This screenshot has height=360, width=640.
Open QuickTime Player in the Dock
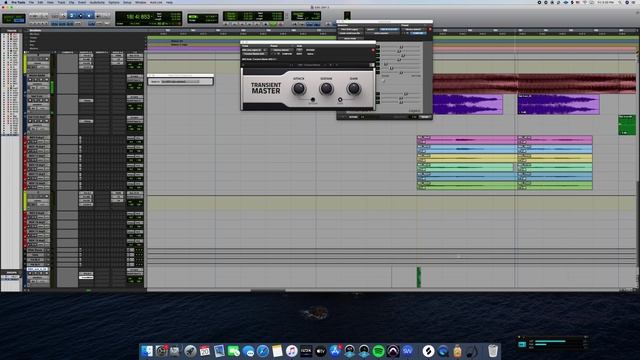pyautogui.click(x=443, y=351)
